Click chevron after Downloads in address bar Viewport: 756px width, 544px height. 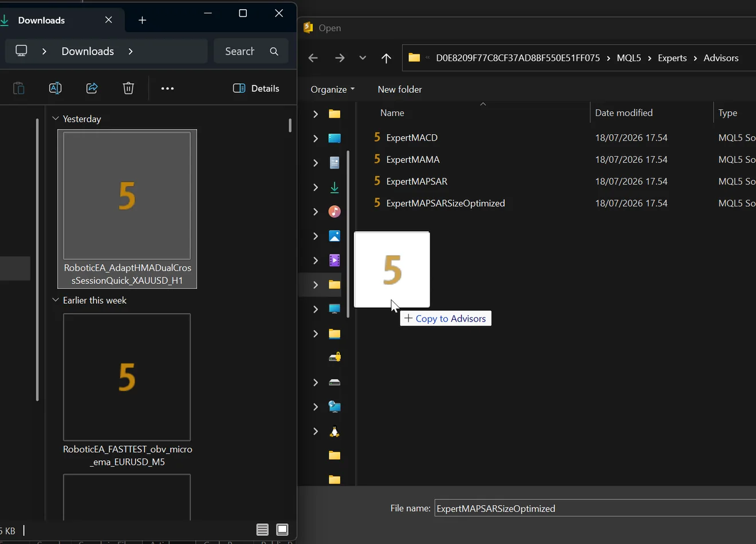coord(131,51)
